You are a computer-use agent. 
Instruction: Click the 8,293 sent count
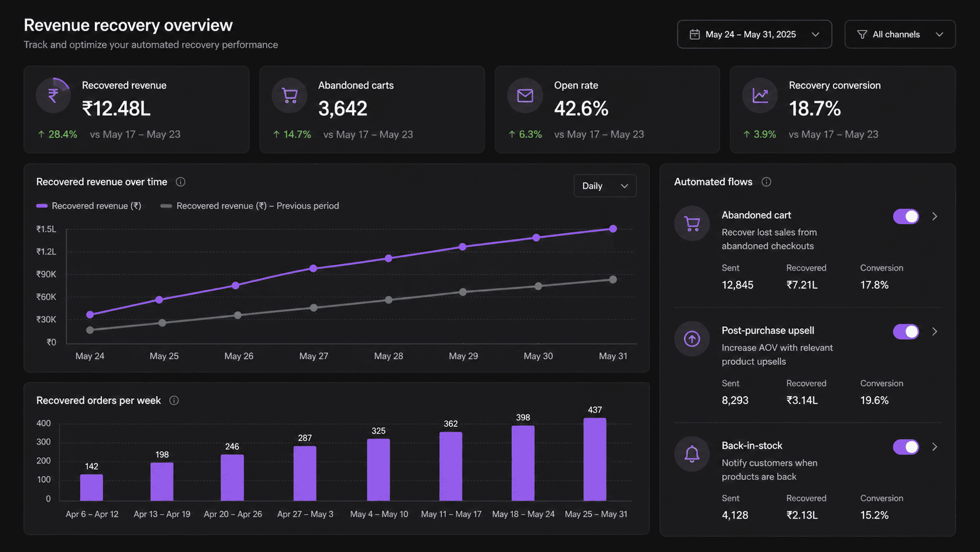pyautogui.click(x=735, y=401)
